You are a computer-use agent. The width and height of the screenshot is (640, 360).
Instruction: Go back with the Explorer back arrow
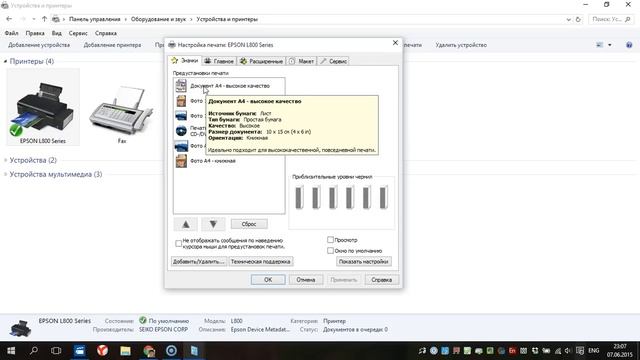9,19
